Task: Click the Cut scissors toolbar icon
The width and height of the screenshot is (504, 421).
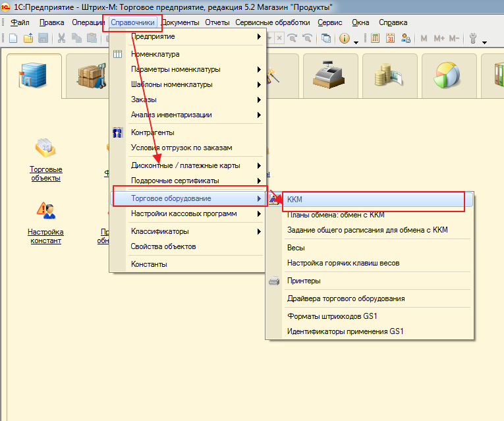Action: 61,38
